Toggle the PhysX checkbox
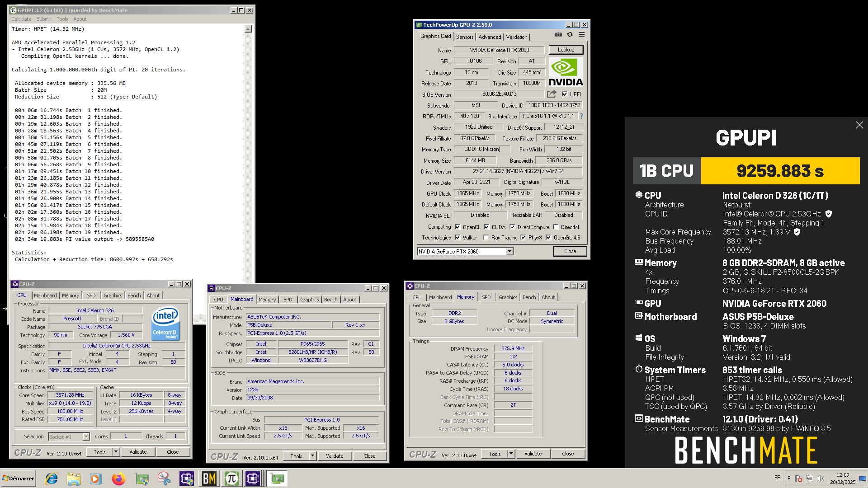868x488 pixels. tap(523, 237)
